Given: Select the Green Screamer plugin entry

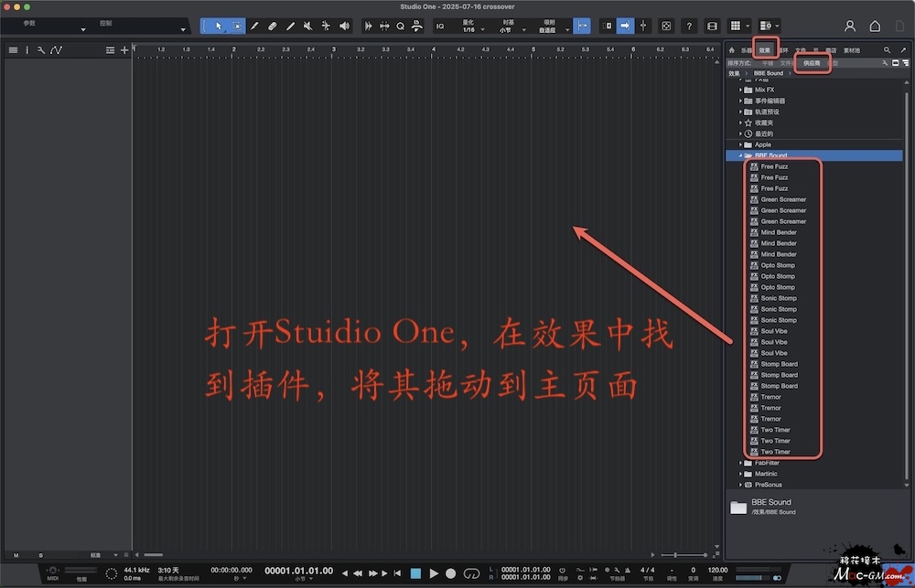Looking at the screenshot, I should 783,199.
